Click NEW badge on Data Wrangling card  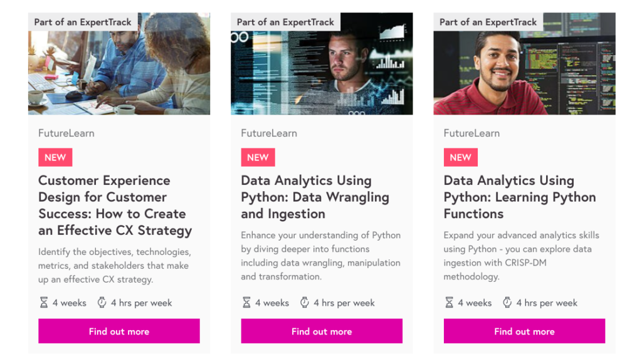[258, 157]
